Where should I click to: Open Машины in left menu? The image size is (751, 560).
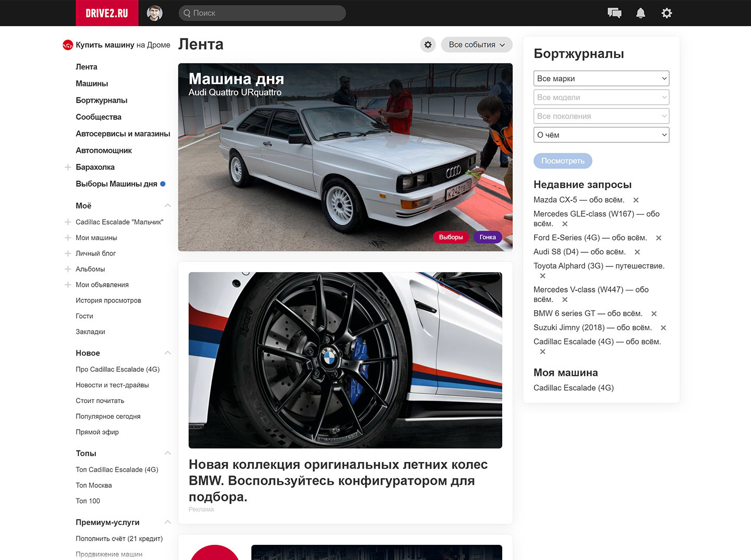92,83
